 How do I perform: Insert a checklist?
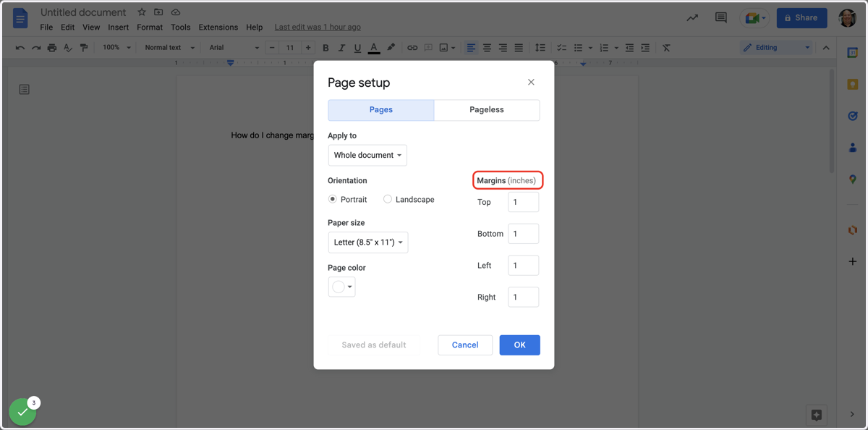[x=561, y=48]
